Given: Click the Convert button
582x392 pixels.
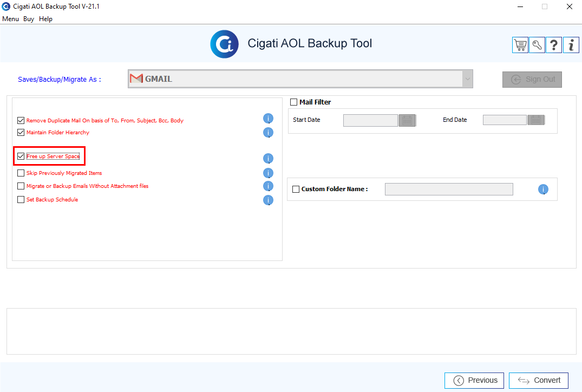Looking at the screenshot, I should 539,381.
